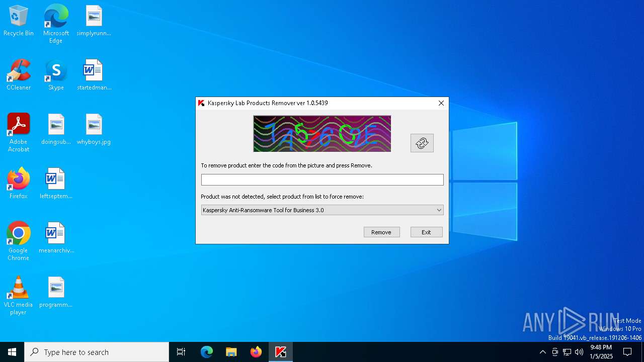The image size is (644, 362).
Task: Open the product selection dropdown
Action: [322, 210]
